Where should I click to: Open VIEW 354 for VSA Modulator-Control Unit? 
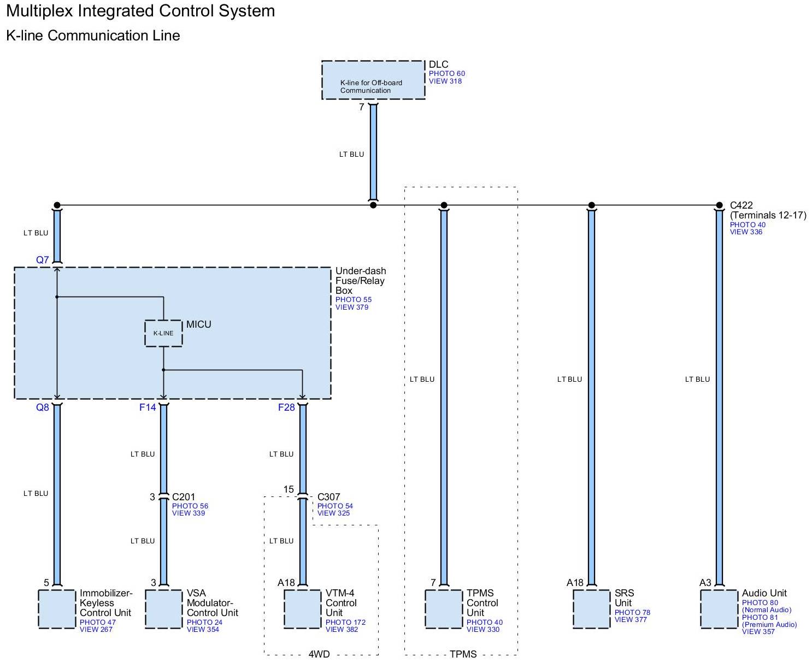(203, 630)
